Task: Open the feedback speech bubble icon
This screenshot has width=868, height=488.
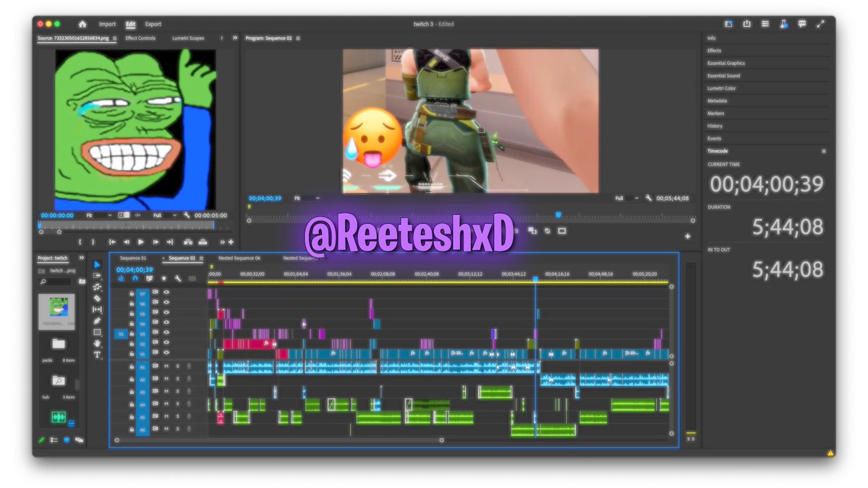Action: pyautogui.click(x=801, y=24)
